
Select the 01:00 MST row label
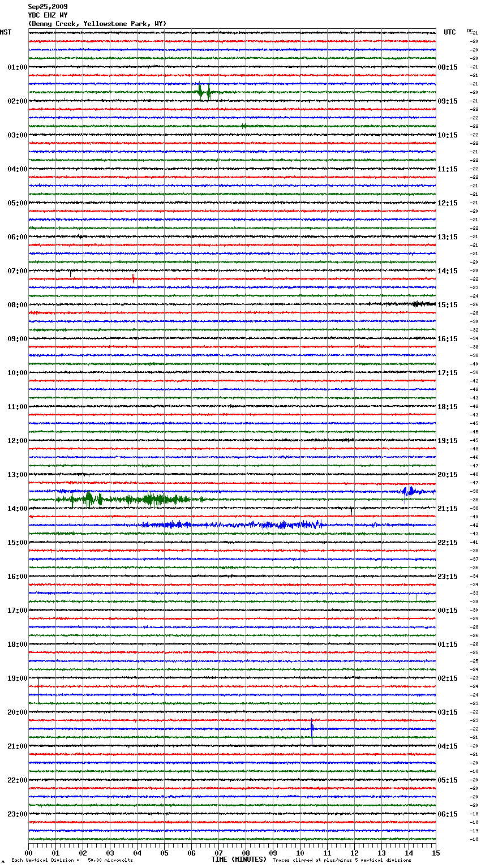click(x=18, y=67)
